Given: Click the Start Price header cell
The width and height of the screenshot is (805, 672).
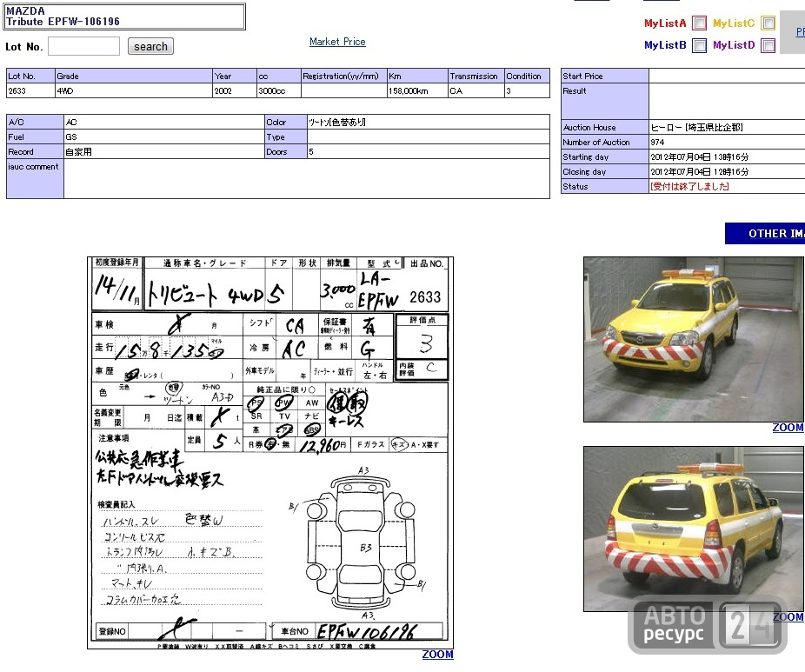Looking at the screenshot, I should point(605,76).
